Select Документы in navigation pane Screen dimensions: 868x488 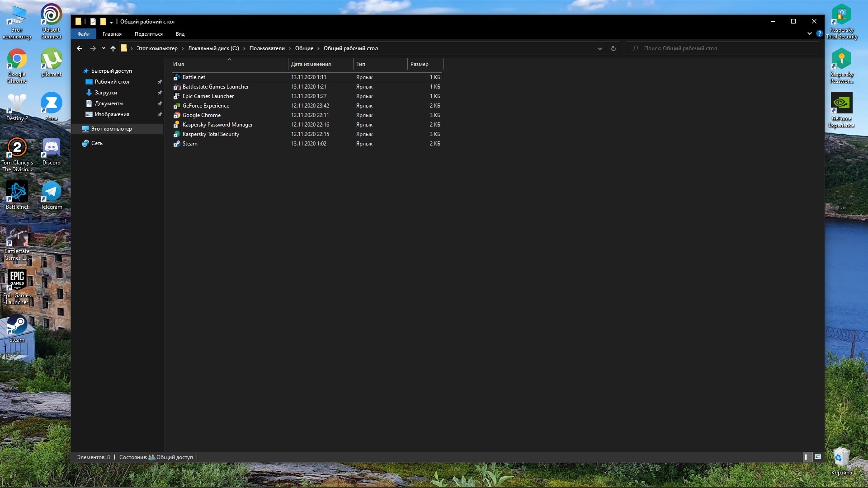pyautogui.click(x=109, y=103)
